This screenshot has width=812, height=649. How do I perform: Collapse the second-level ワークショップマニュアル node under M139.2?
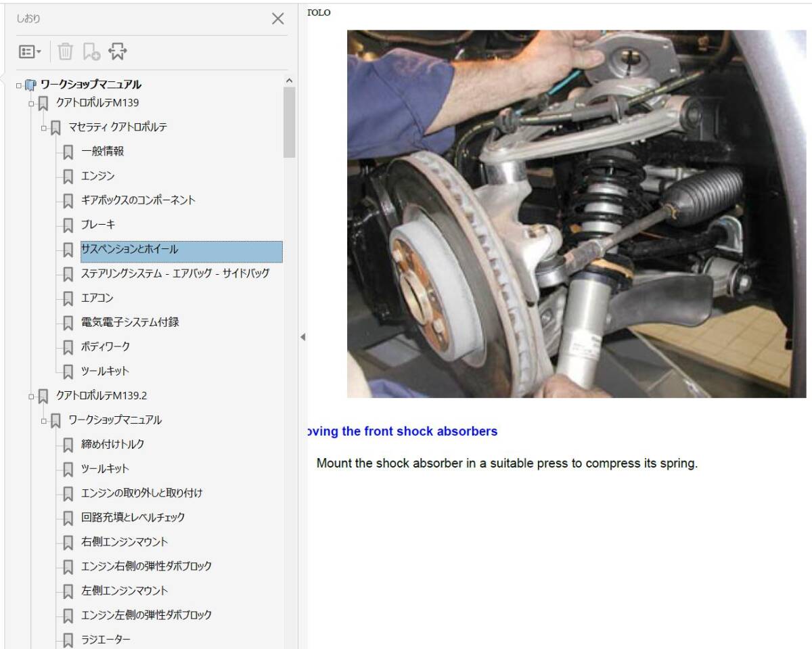43,420
